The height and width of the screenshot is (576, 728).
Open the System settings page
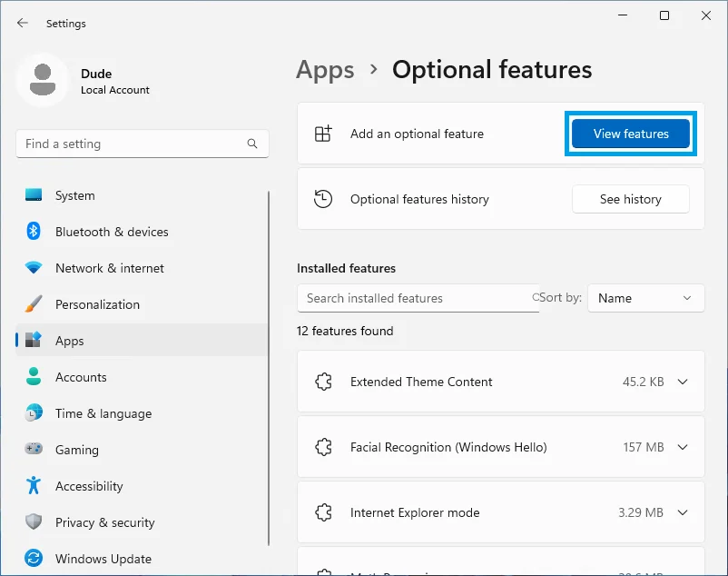[74, 195]
